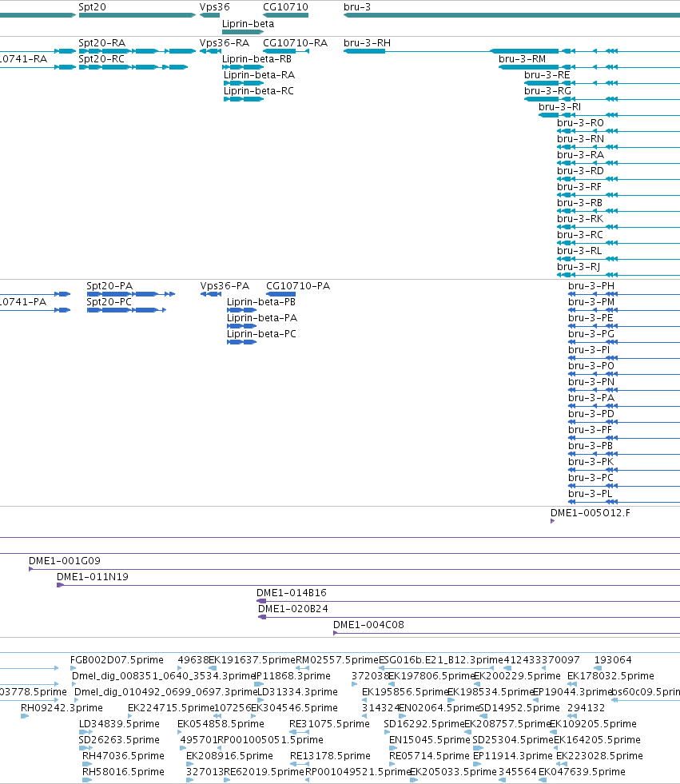Click protein CG10710-PA
This screenshot has height=784, width=680.
[x=298, y=286]
